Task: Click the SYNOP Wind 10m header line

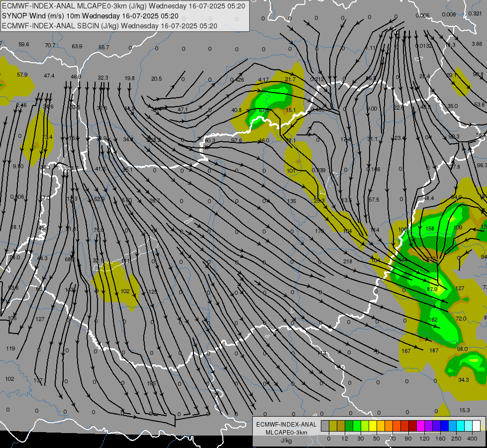Action: pyautogui.click(x=91, y=16)
